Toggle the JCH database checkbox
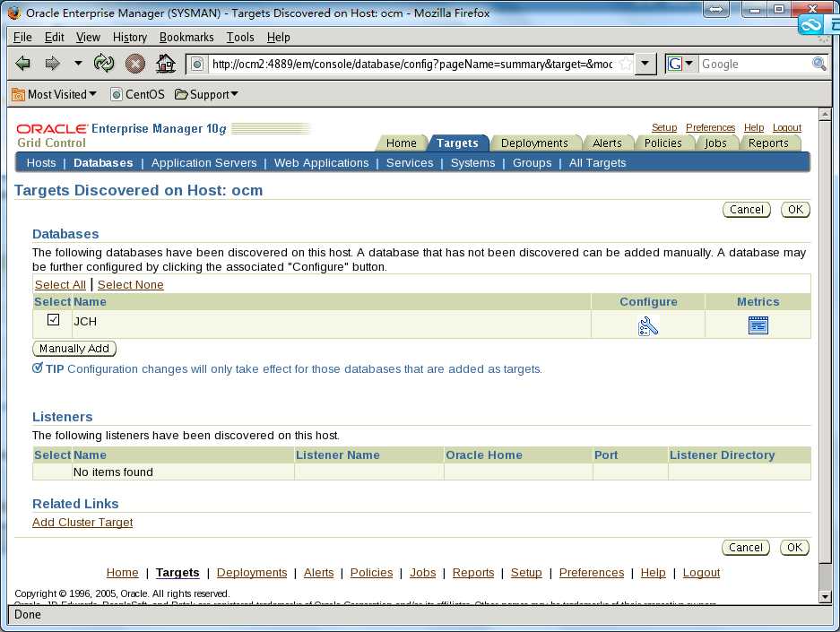 [53, 320]
